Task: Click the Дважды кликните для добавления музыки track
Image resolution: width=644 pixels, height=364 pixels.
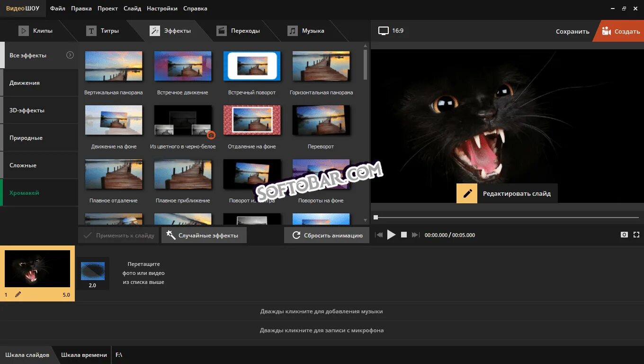Action: [x=322, y=311]
